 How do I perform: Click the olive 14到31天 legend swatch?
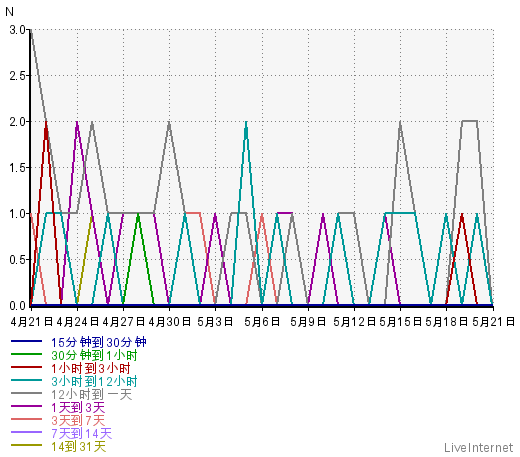[26, 445]
